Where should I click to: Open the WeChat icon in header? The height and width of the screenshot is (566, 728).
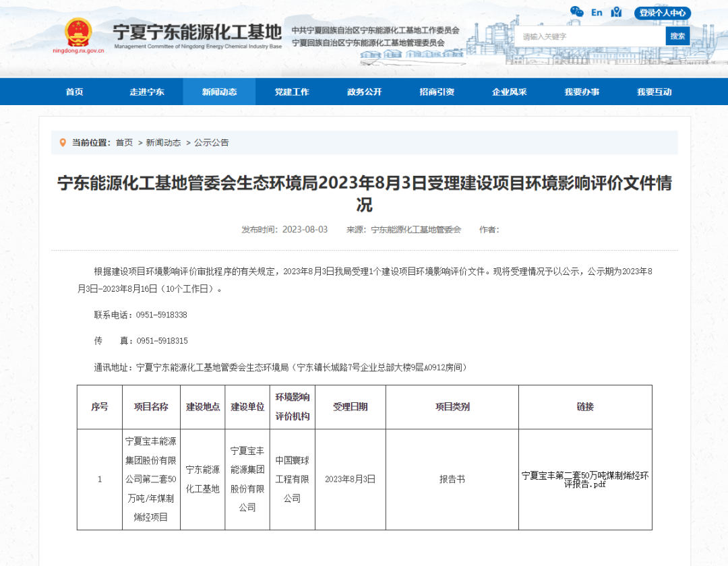pos(576,12)
